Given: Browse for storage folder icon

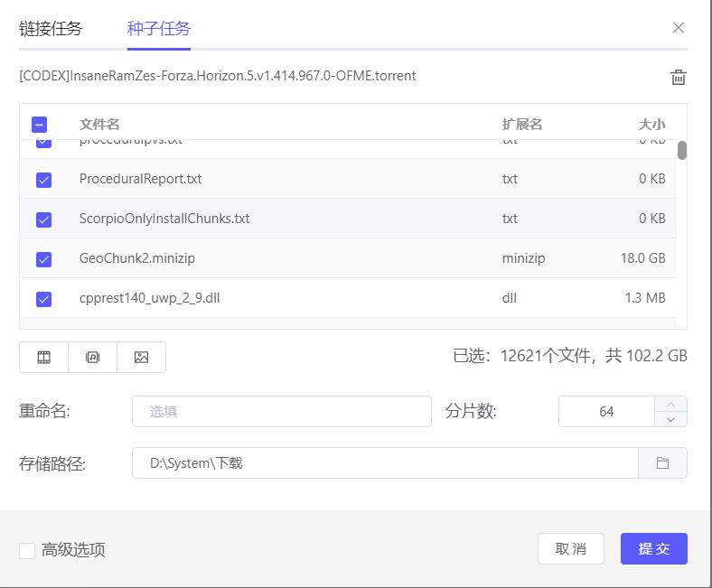Looking at the screenshot, I should (x=662, y=463).
